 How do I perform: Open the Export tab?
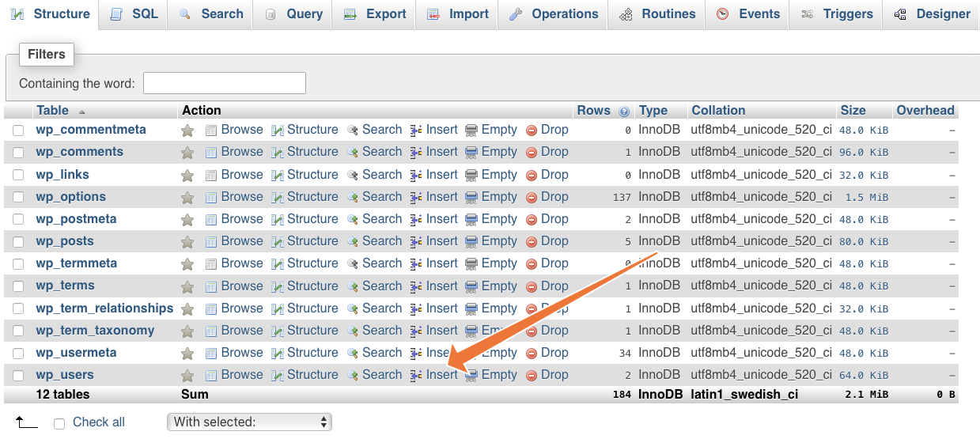pos(376,14)
